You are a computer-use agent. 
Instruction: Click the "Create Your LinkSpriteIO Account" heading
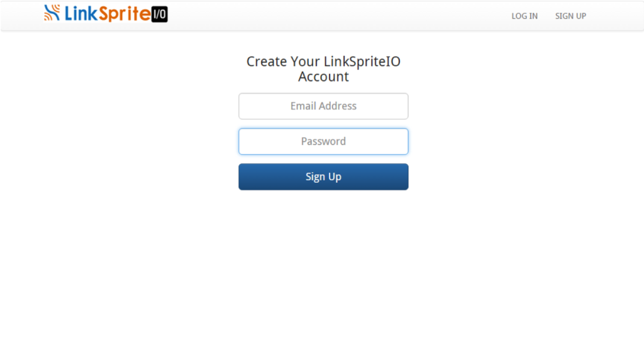coord(323,69)
